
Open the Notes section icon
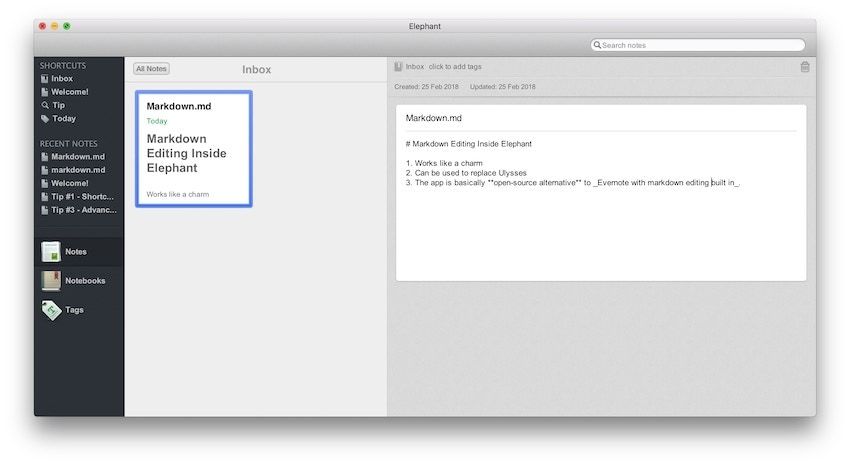pyautogui.click(x=51, y=252)
